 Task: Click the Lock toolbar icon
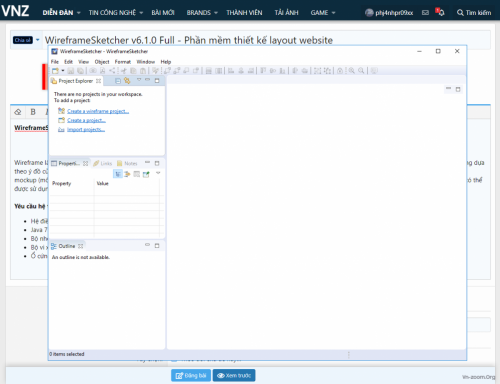(340, 71)
